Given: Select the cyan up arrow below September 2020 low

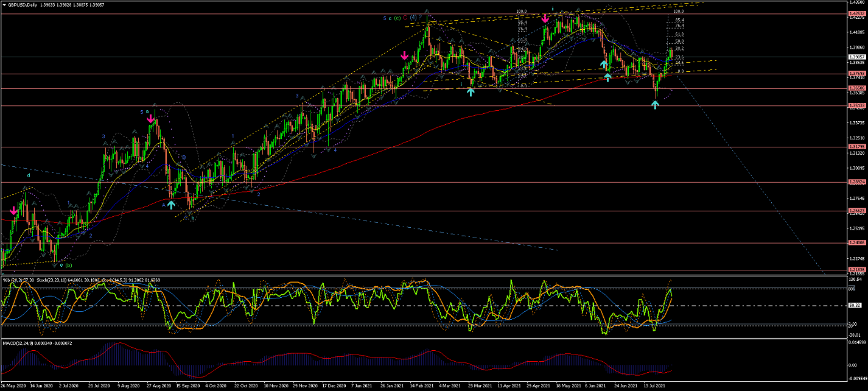Looking at the screenshot, I should click(172, 205).
